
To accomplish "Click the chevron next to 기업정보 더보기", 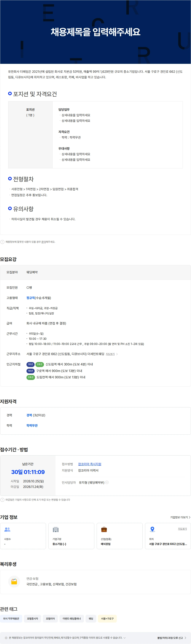I will click(x=189, y=517).
